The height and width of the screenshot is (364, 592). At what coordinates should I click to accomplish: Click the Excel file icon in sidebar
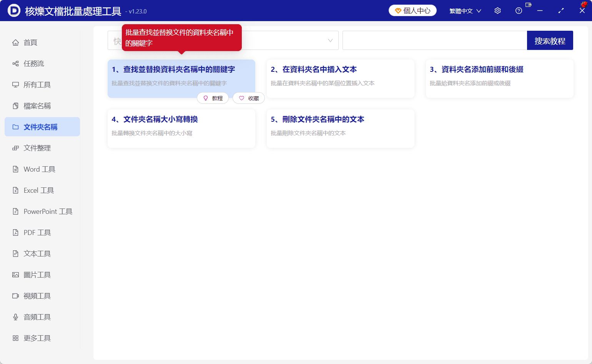tap(15, 190)
